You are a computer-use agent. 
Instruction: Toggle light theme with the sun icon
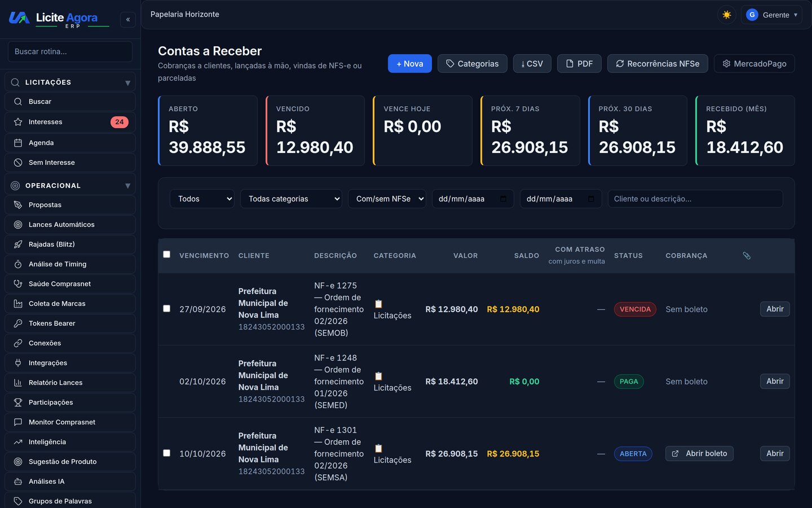coord(726,15)
